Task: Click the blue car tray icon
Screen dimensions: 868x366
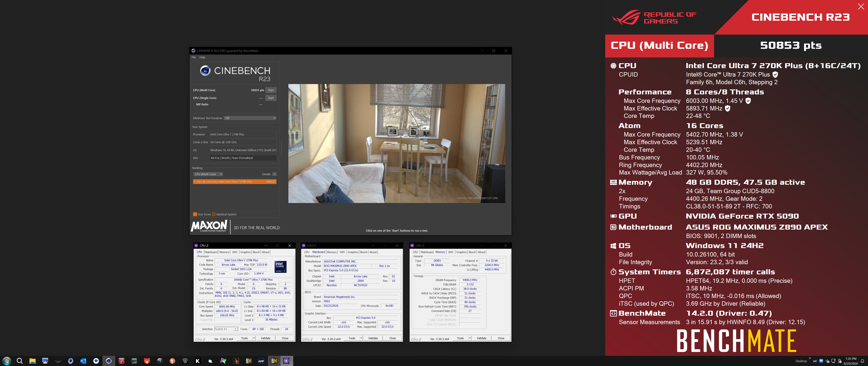Action: 821,361
